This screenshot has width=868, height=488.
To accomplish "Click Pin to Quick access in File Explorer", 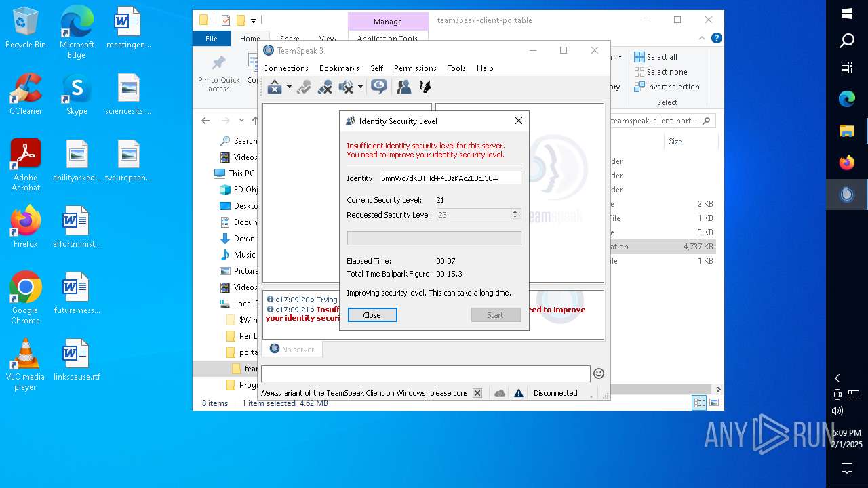I will tap(219, 75).
